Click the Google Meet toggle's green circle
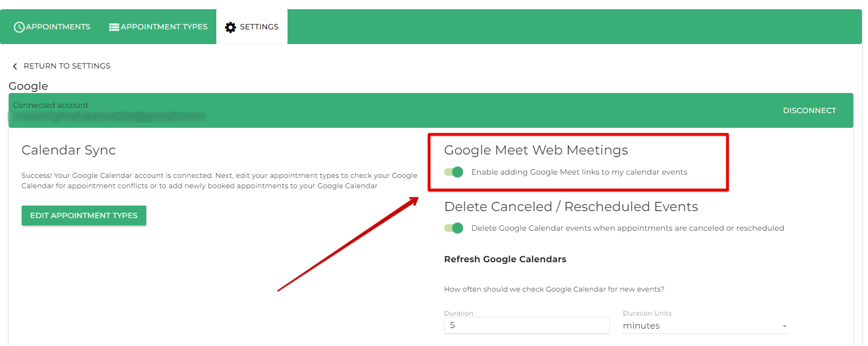The height and width of the screenshot is (346, 868). [x=457, y=172]
